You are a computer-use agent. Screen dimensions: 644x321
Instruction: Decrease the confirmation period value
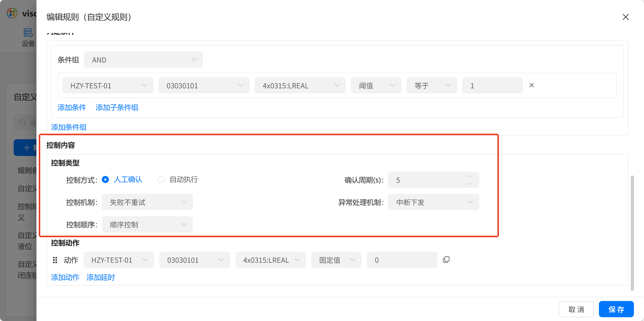470,184
